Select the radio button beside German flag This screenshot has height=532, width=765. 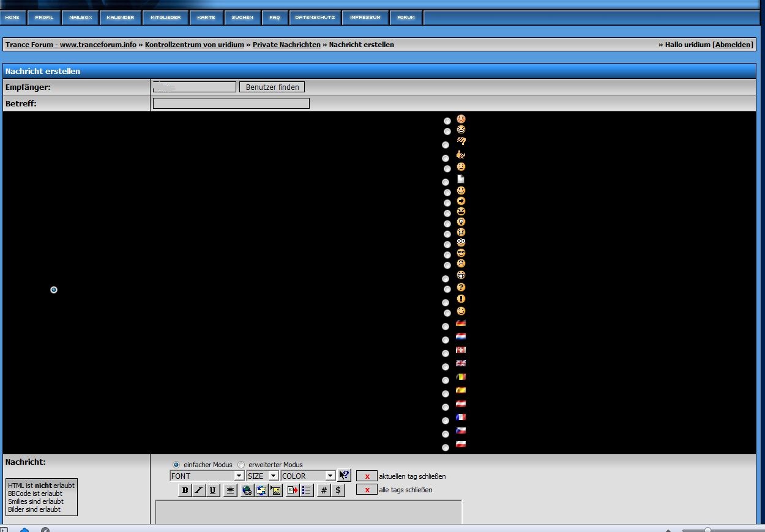coord(446,327)
